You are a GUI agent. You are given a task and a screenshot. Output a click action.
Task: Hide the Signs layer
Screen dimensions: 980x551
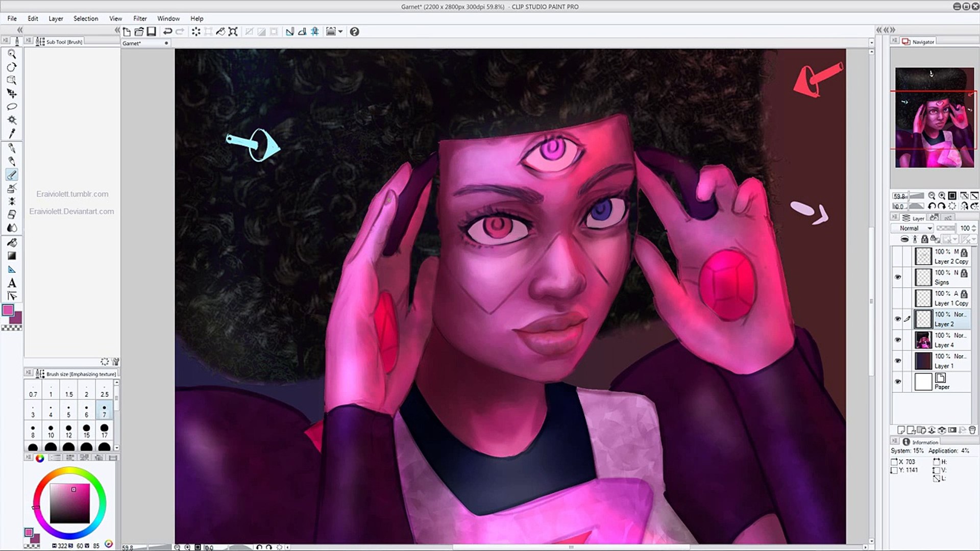[898, 277]
